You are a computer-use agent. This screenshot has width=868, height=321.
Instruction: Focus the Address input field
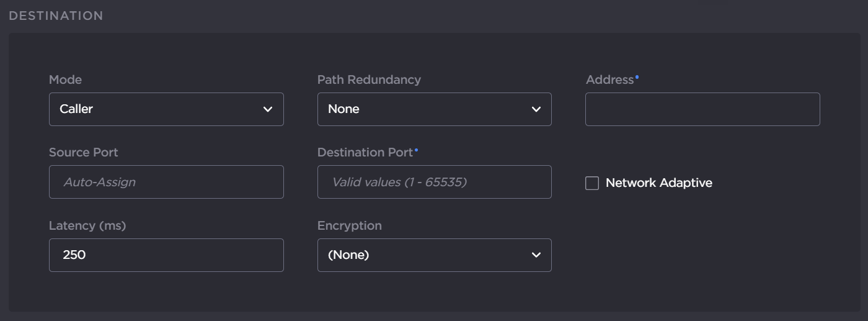[702, 109]
